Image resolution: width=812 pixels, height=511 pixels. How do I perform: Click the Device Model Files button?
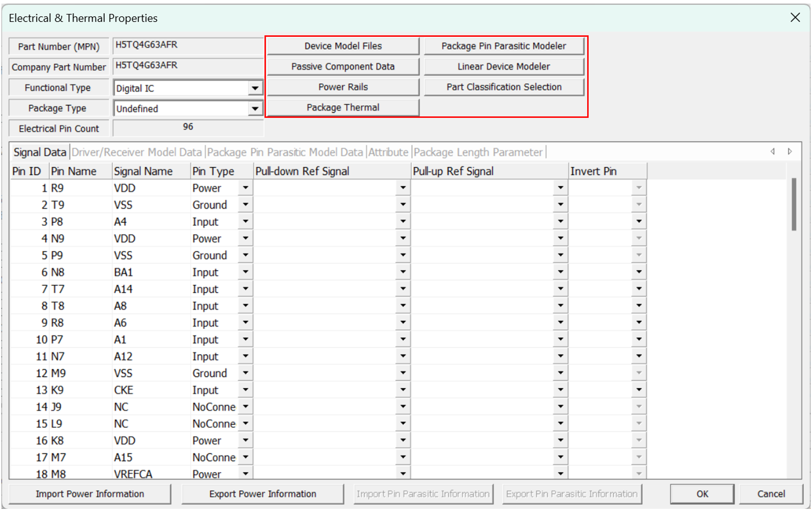pyautogui.click(x=343, y=46)
